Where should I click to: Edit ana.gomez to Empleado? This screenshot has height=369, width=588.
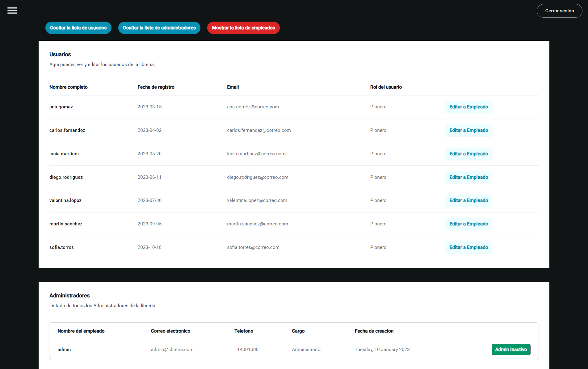469,107
